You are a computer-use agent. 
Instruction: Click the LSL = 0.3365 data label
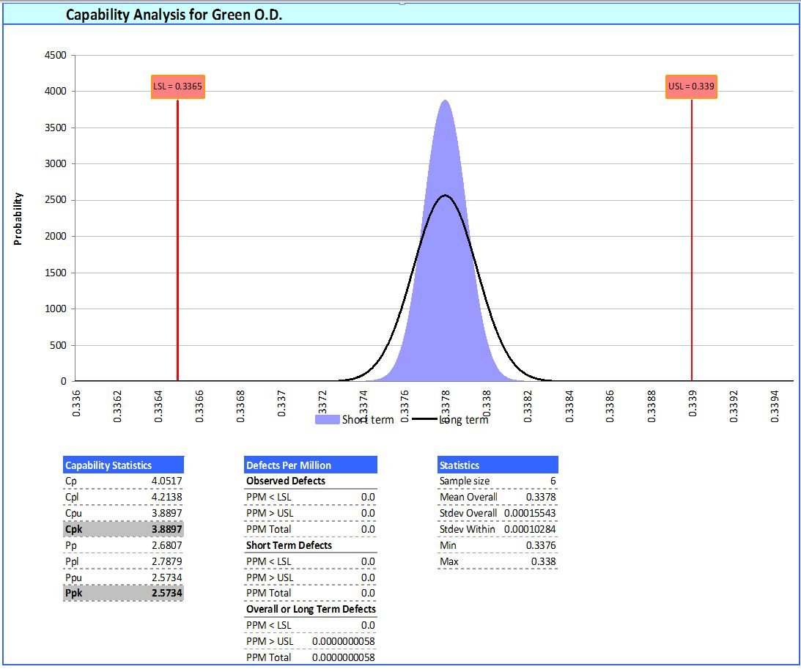coord(177,86)
